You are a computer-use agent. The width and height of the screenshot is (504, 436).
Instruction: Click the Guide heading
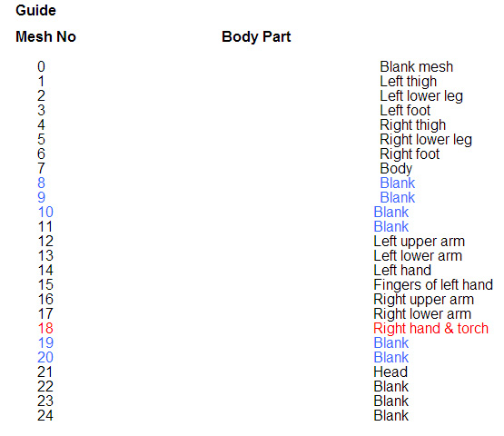pyautogui.click(x=35, y=10)
